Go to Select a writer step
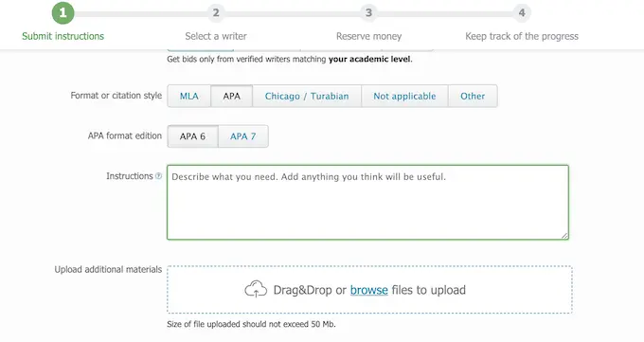This screenshot has height=342, width=644. 216,36
